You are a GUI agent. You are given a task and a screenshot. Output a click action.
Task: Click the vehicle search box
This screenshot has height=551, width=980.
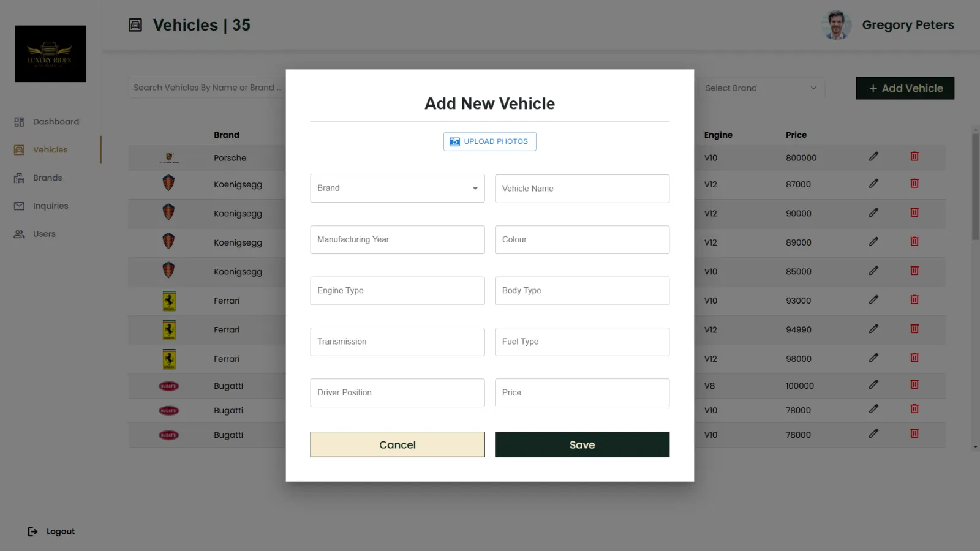click(x=207, y=88)
